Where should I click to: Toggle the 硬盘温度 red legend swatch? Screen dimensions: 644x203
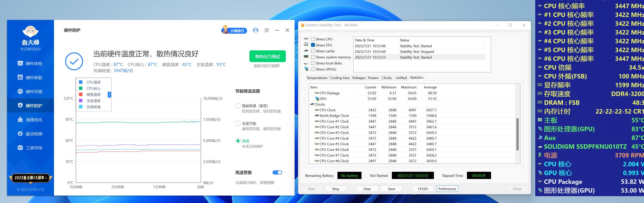tap(81, 94)
